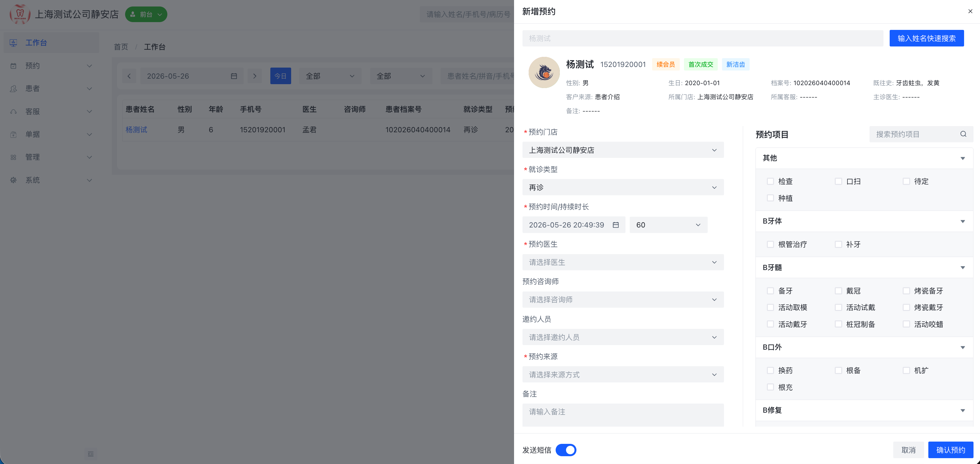Collapse the sidebar with the bottom fold icon
This screenshot has height=464, width=980.
point(91,454)
